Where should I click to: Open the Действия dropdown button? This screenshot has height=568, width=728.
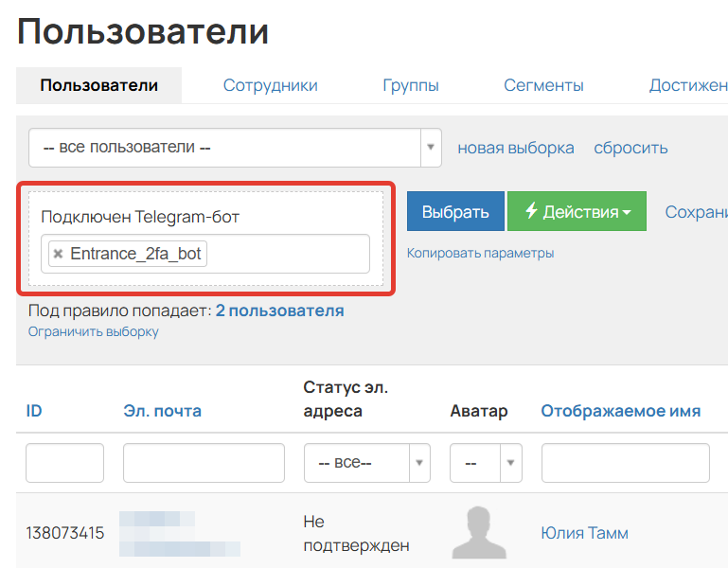pyautogui.click(x=577, y=211)
